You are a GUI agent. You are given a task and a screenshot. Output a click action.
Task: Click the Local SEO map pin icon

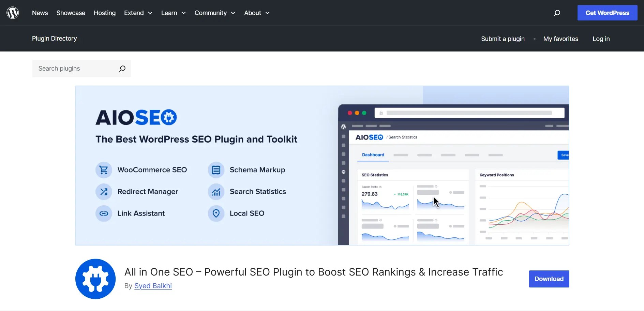coord(216,213)
